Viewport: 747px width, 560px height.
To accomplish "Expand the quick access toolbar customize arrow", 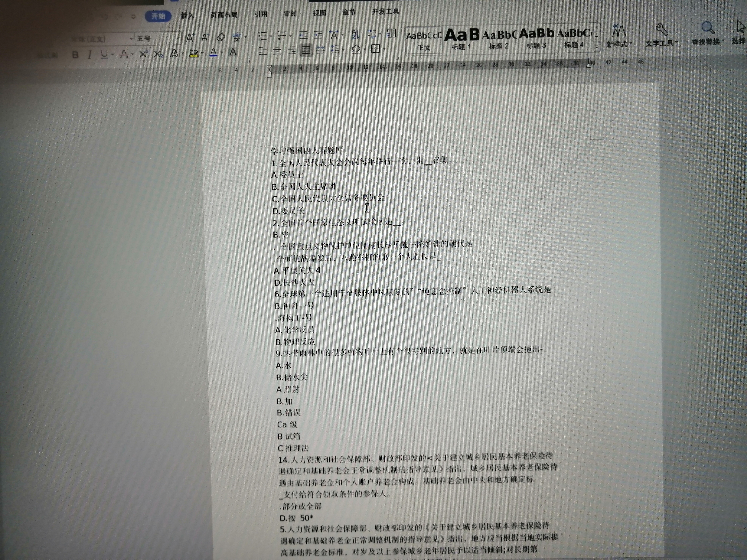I will click(x=133, y=16).
